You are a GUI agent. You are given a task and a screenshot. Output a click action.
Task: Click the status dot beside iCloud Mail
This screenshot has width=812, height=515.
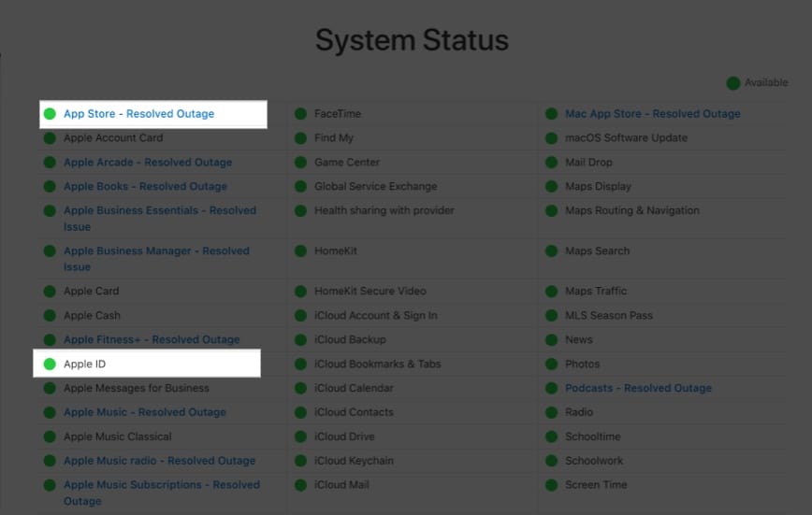(x=300, y=485)
